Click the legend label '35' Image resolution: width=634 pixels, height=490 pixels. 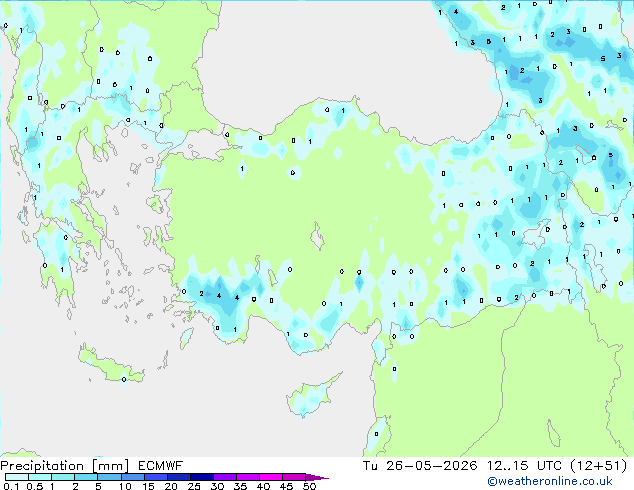(240, 486)
